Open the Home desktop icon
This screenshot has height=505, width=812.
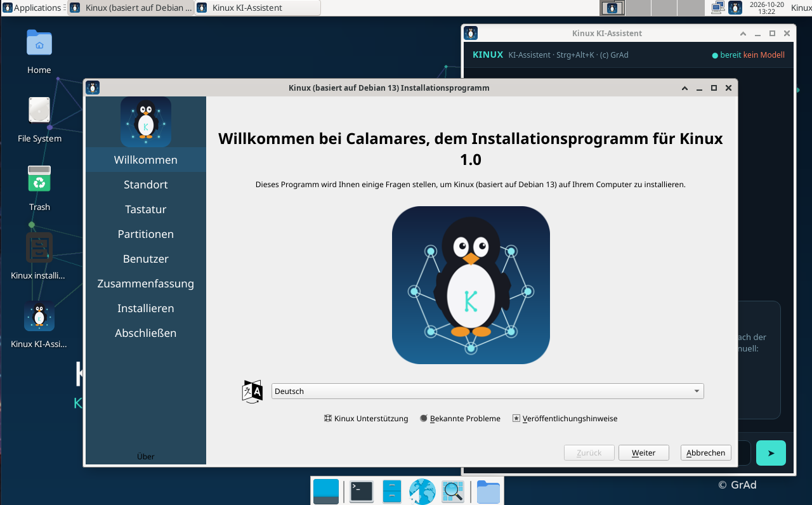click(39, 51)
